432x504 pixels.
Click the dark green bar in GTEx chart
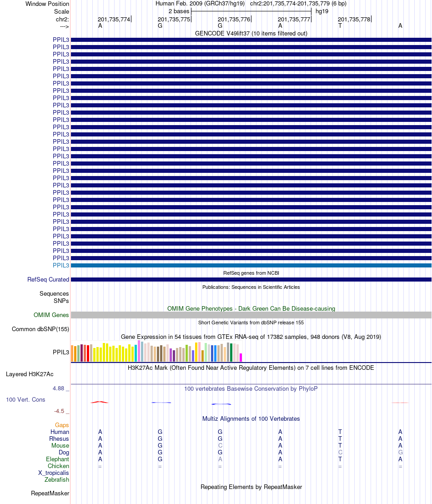pyautogui.click(x=231, y=353)
